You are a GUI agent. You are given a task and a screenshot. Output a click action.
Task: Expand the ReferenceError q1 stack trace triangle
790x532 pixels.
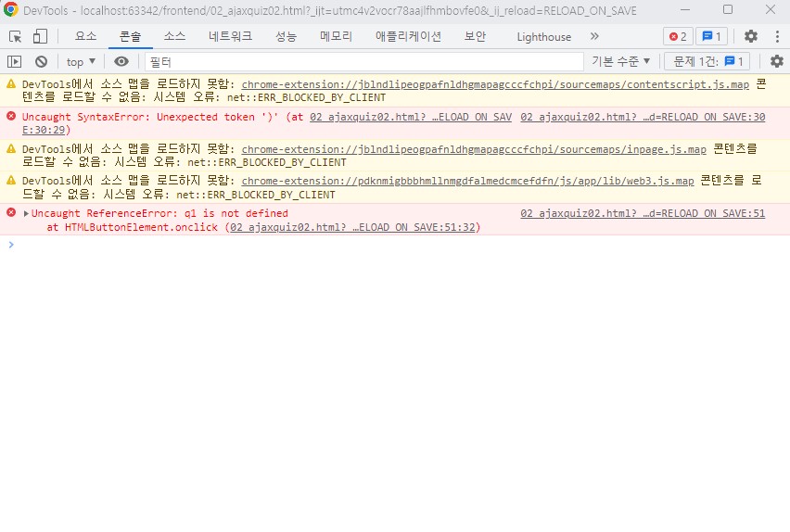26,213
